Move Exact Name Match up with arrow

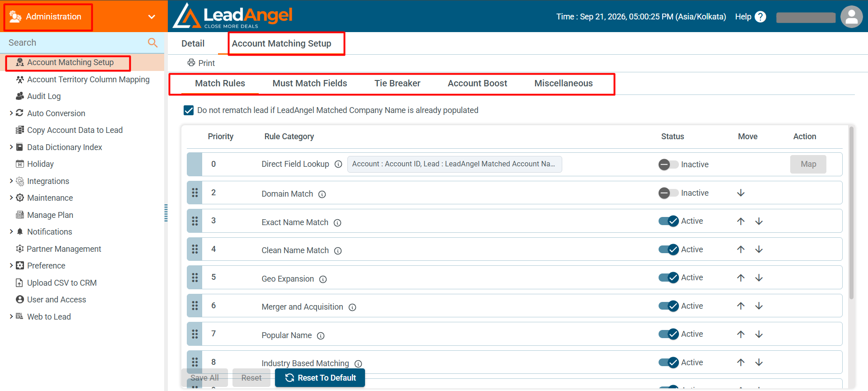(x=740, y=221)
